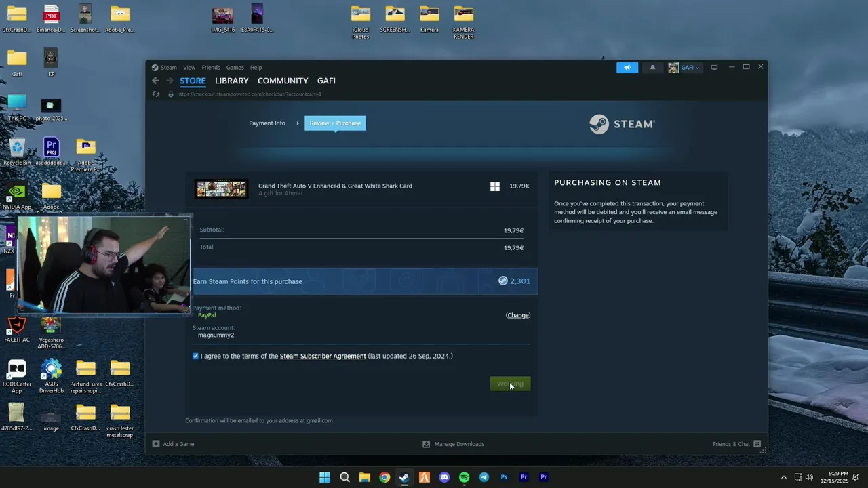Click the Steam Points coin icon

[503, 281]
